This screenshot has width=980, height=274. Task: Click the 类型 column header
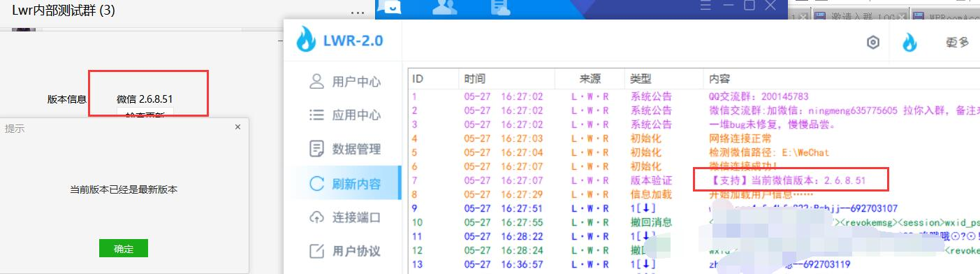coord(663,78)
